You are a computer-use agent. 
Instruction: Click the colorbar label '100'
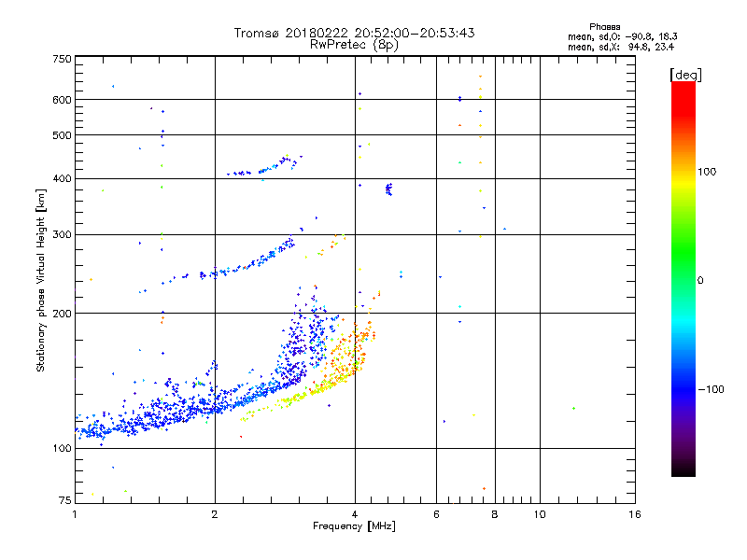tap(707, 172)
